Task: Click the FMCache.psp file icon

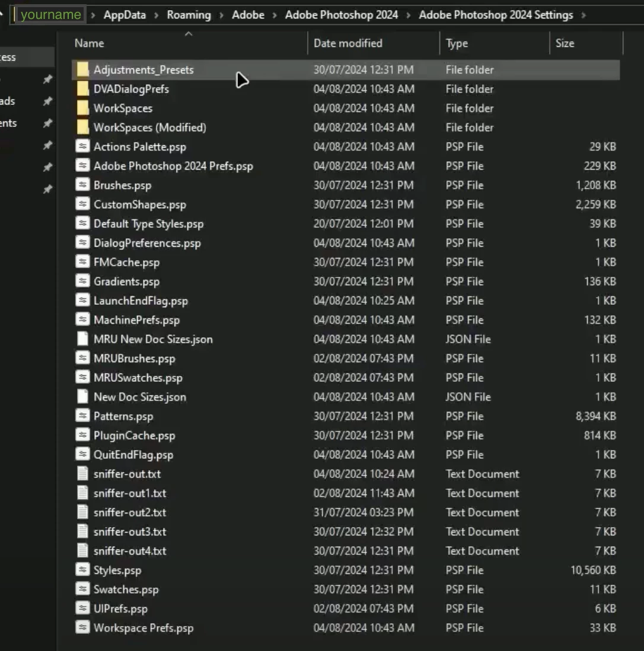Action: pyautogui.click(x=82, y=261)
